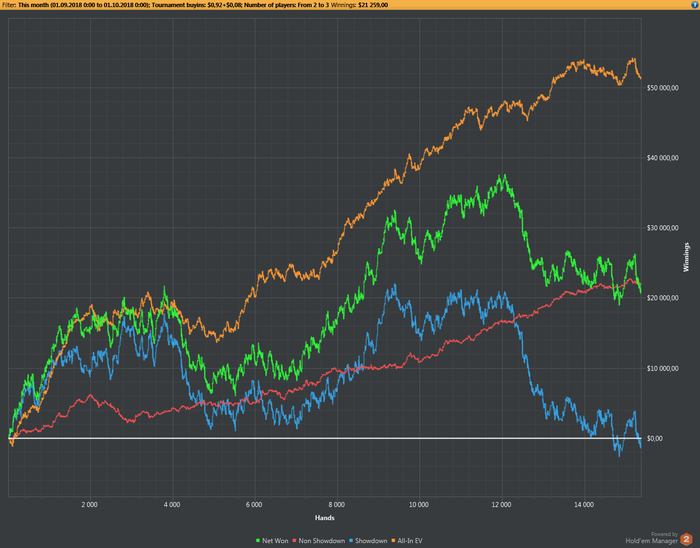Click the 4 000 hands axis label
The height and width of the screenshot is (548, 700).
(172, 505)
